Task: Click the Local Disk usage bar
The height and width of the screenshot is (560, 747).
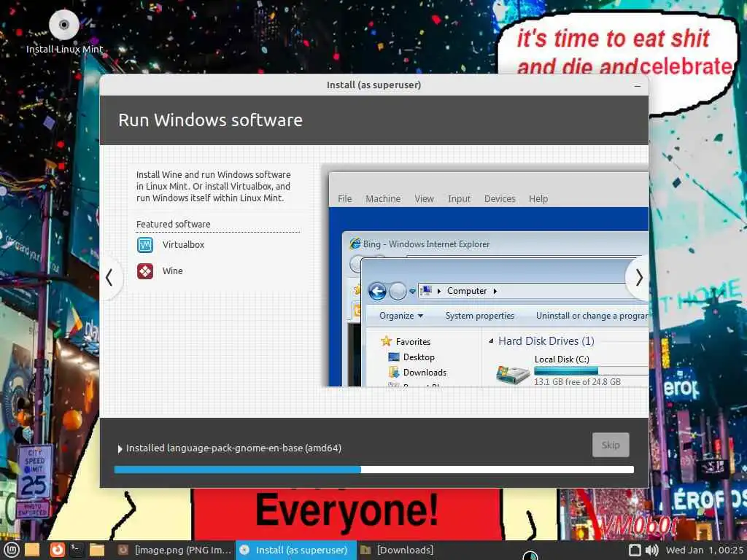Action: tap(591, 371)
